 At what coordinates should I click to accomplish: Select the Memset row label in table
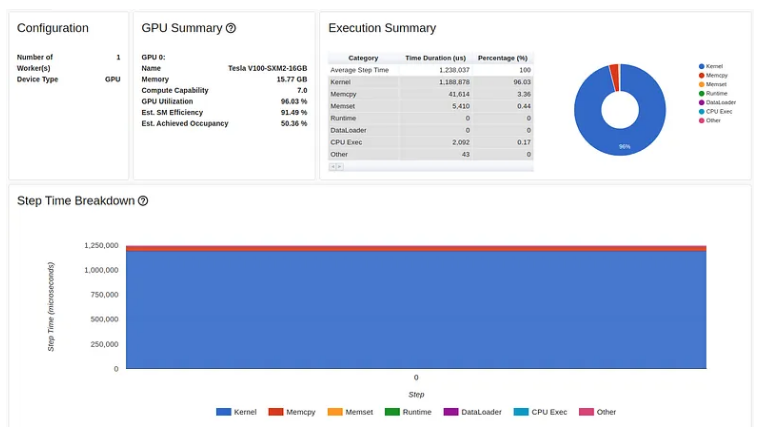coord(343,106)
